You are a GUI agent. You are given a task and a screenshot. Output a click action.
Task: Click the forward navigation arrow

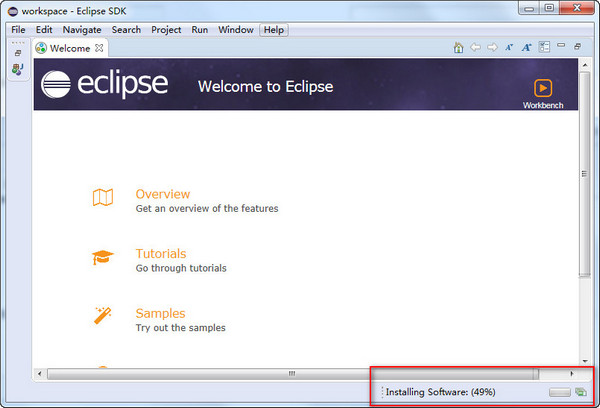pos(492,47)
